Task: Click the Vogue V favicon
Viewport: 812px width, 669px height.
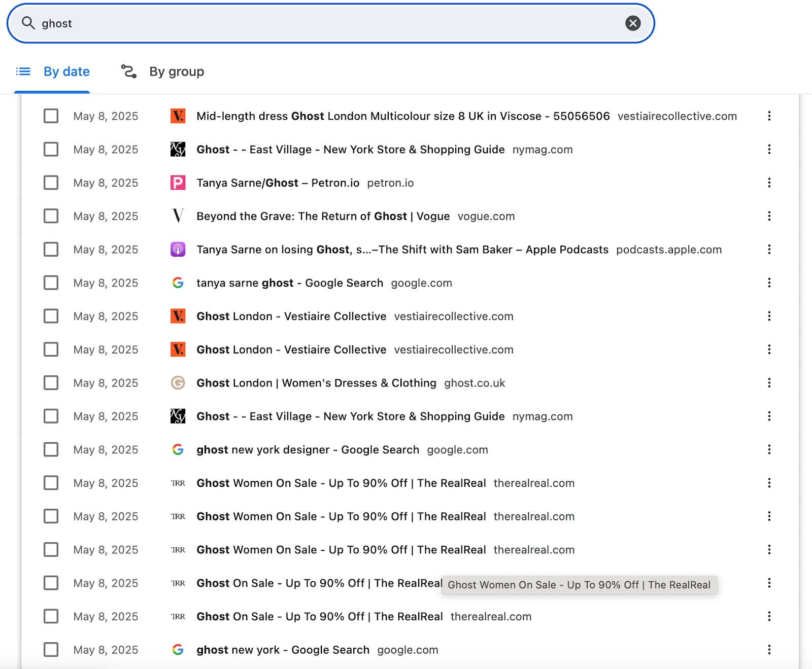Action: (x=178, y=216)
